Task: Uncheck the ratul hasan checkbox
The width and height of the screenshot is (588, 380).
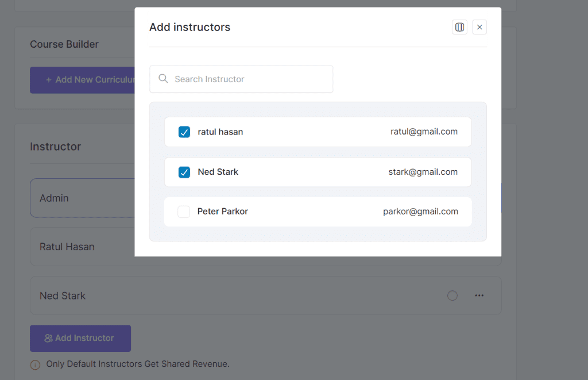Action: coord(184,132)
